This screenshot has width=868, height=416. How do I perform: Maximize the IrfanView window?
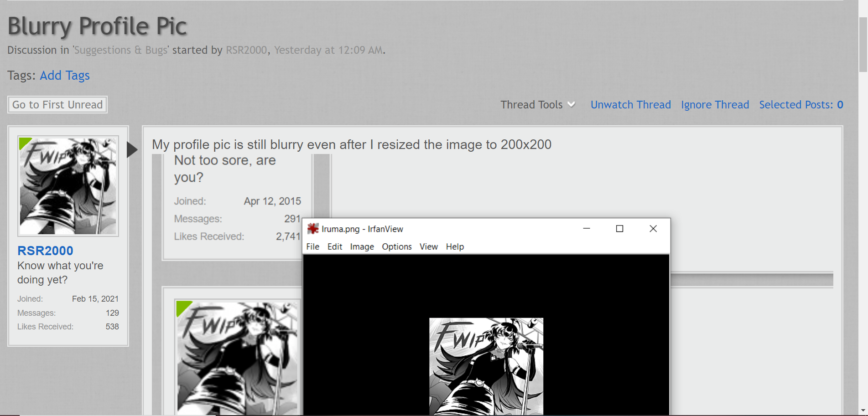(619, 229)
